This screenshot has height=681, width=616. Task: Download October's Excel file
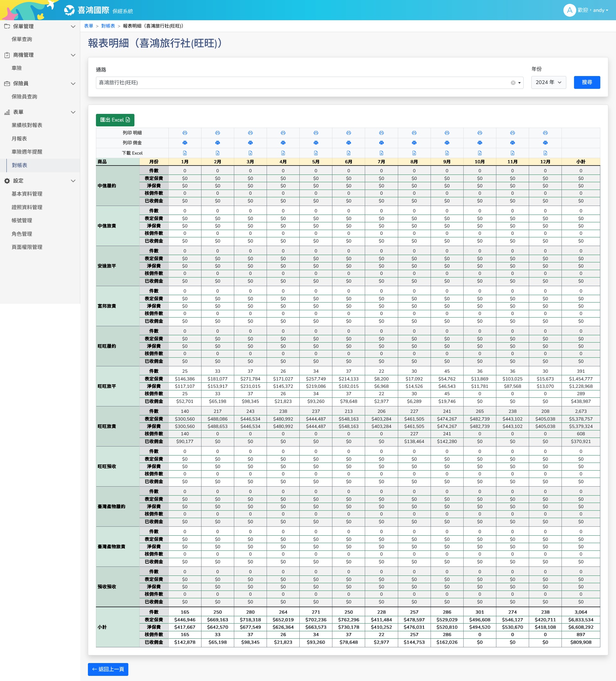[x=480, y=153]
